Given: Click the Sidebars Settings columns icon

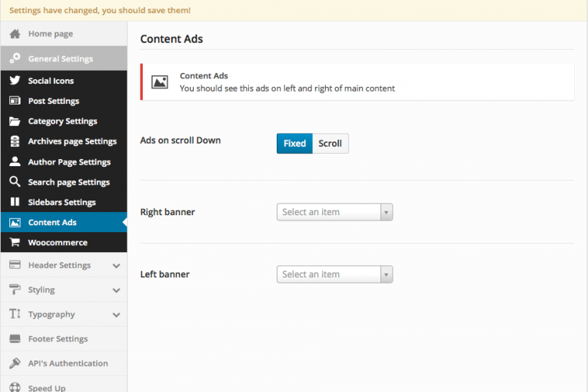Looking at the screenshot, I should pyautogui.click(x=15, y=202).
